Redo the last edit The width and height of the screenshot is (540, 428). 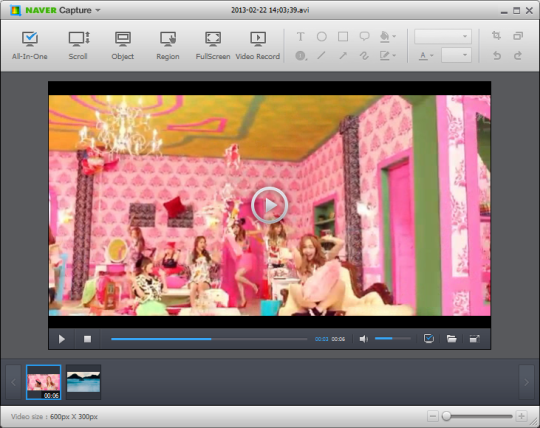click(518, 55)
